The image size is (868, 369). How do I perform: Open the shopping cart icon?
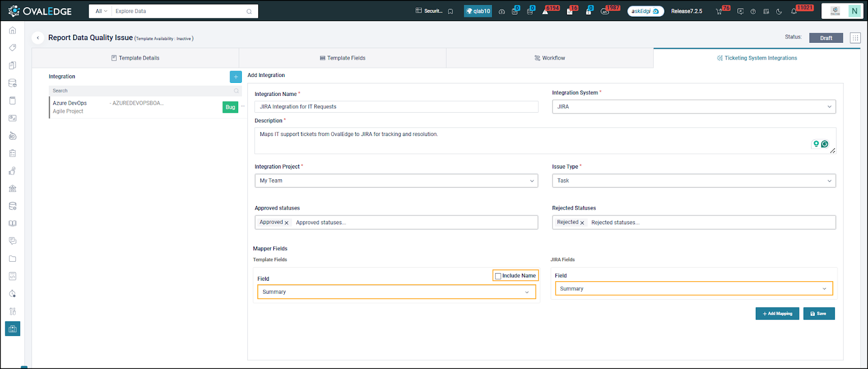coord(719,11)
